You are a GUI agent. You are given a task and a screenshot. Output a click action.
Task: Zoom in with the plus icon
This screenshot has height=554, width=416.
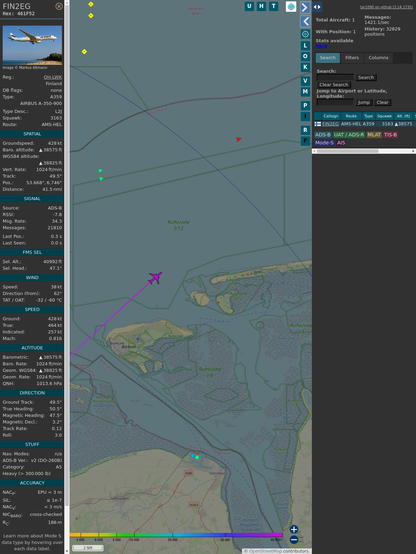click(x=294, y=529)
